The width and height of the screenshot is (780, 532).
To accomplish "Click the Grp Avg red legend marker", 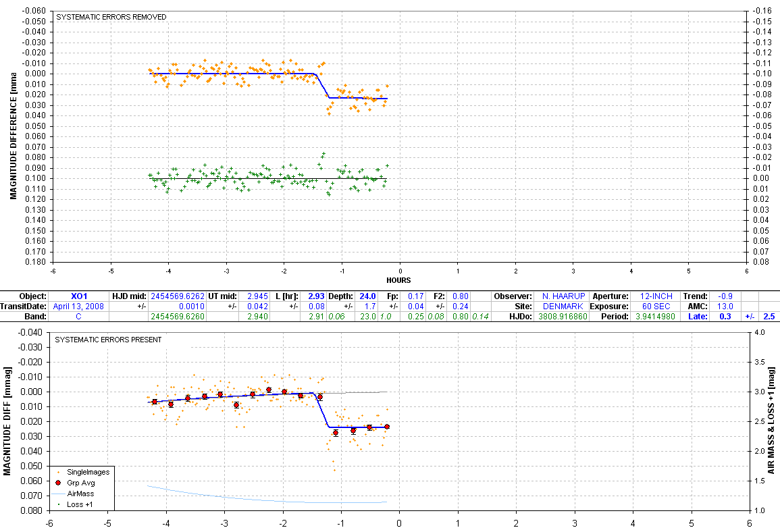I will coord(59,483).
